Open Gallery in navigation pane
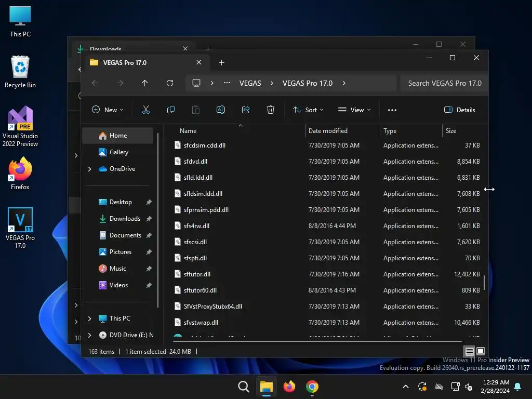The image size is (532, 399). [x=118, y=152]
